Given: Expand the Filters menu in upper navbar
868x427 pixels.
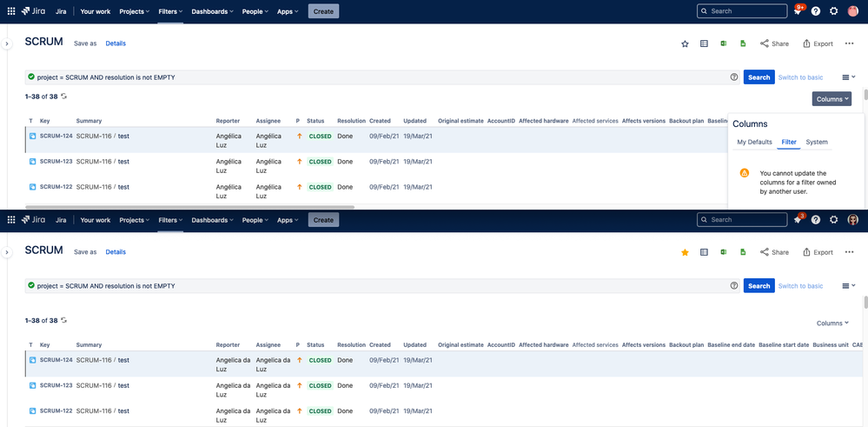Looking at the screenshot, I should pyautogui.click(x=170, y=11).
